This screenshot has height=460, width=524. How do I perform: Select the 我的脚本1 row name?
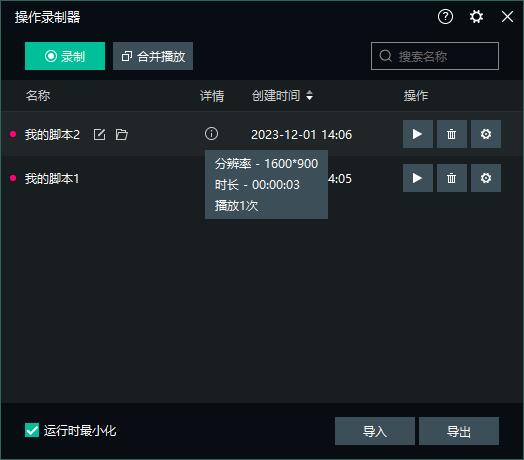point(52,179)
